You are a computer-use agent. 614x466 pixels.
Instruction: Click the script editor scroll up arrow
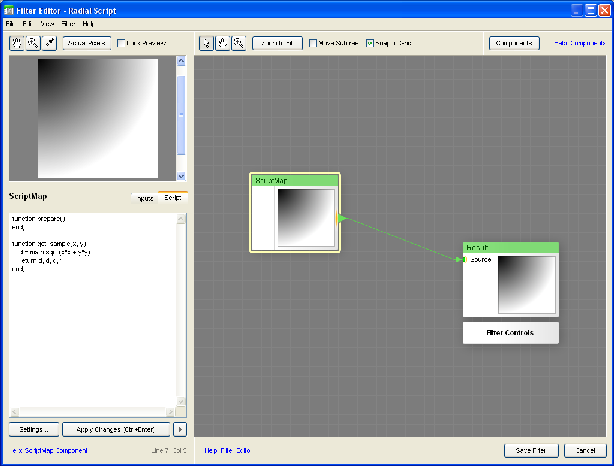click(181, 219)
